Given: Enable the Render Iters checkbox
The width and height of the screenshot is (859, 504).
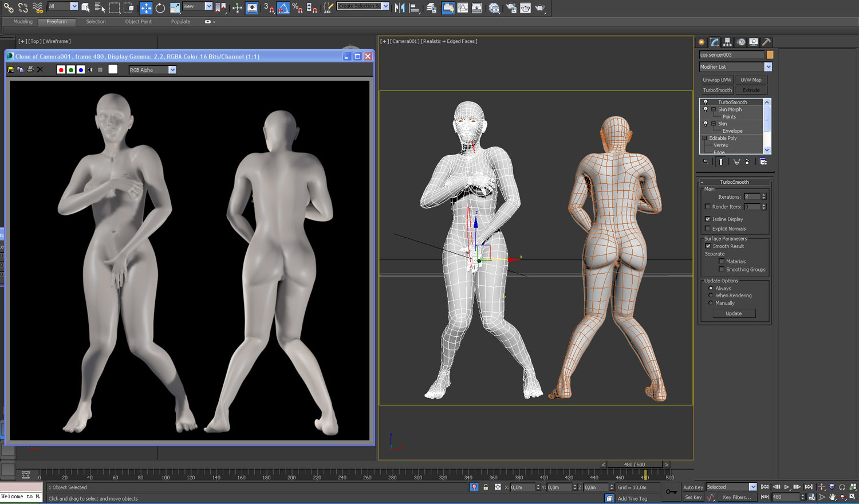Looking at the screenshot, I should [x=708, y=207].
